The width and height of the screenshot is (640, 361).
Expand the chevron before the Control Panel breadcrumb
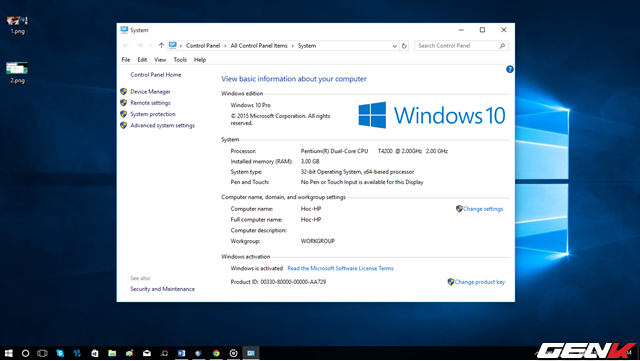tap(181, 46)
